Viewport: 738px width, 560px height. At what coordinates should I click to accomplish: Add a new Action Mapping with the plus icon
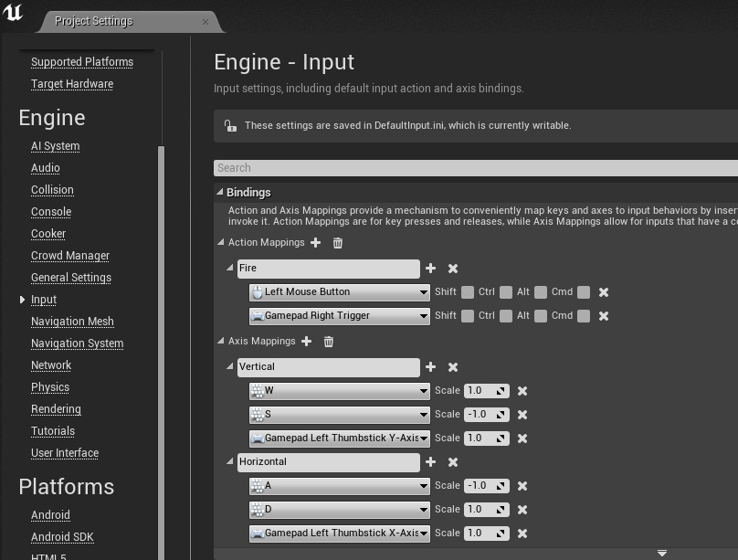315,242
